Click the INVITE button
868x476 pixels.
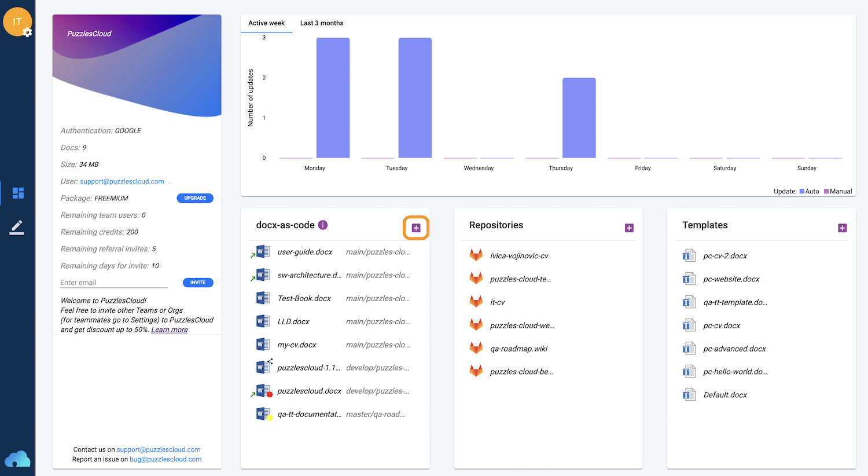coord(198,283)
